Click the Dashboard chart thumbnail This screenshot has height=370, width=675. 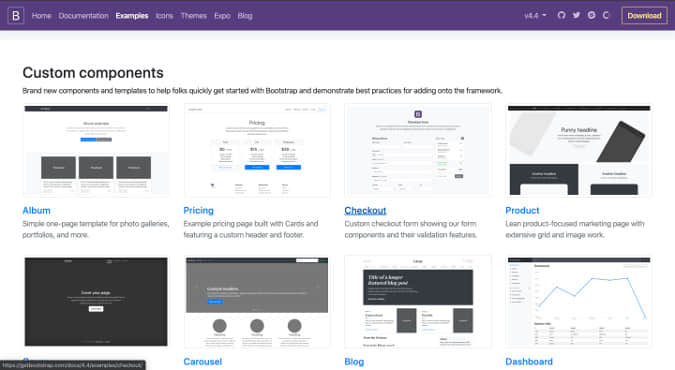pyautogui.click(x=579, y=302)
